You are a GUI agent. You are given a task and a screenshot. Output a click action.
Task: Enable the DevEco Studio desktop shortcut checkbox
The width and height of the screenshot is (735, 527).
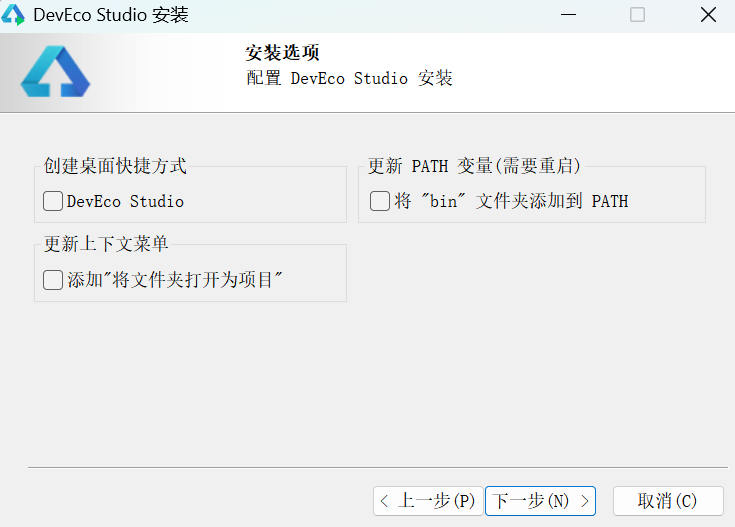(x=53, y=201)
